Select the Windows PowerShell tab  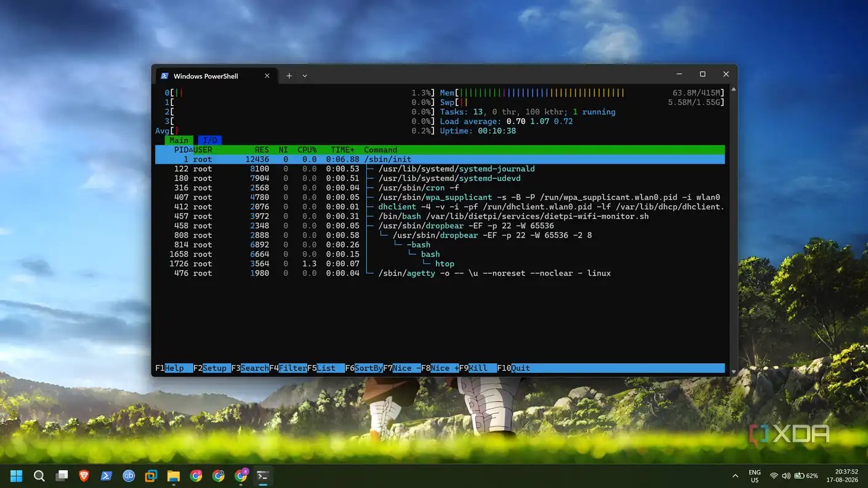coord(215,76)
